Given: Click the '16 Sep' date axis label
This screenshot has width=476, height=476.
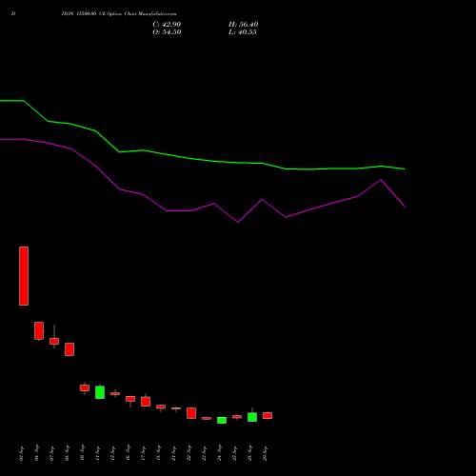Looking at the screenshot, I should (129, 452).
